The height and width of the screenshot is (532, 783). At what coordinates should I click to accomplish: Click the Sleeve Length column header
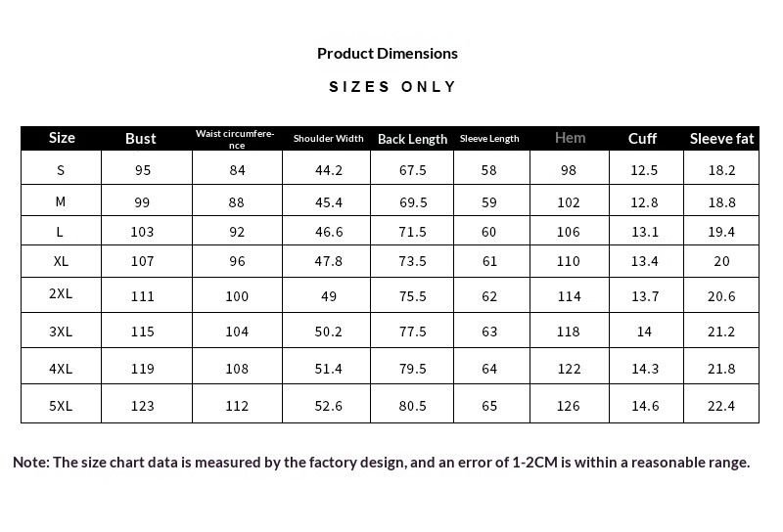click(489, 139)
